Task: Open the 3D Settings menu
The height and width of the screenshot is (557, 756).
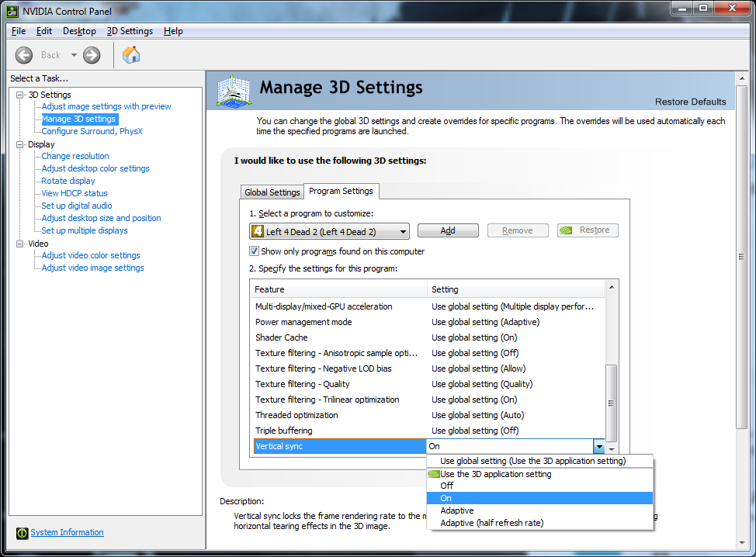Action: (130, 31)
